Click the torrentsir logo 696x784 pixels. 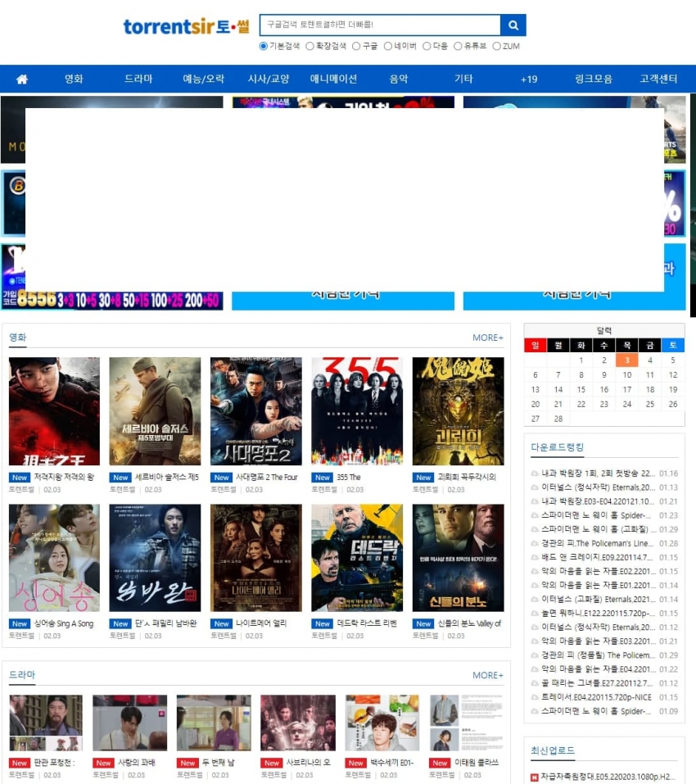pos(186,26)
